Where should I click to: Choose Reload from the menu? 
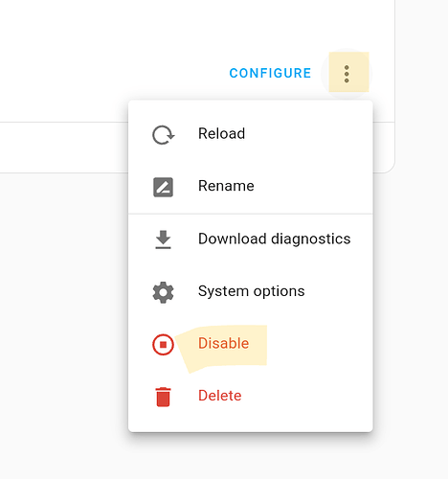point(251,134)
